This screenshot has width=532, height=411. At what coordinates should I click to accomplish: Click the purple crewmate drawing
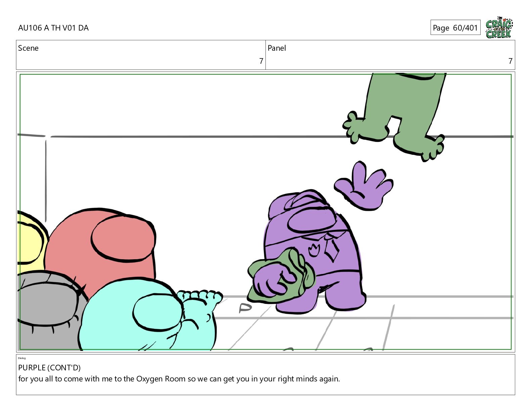tap(314, 252)
